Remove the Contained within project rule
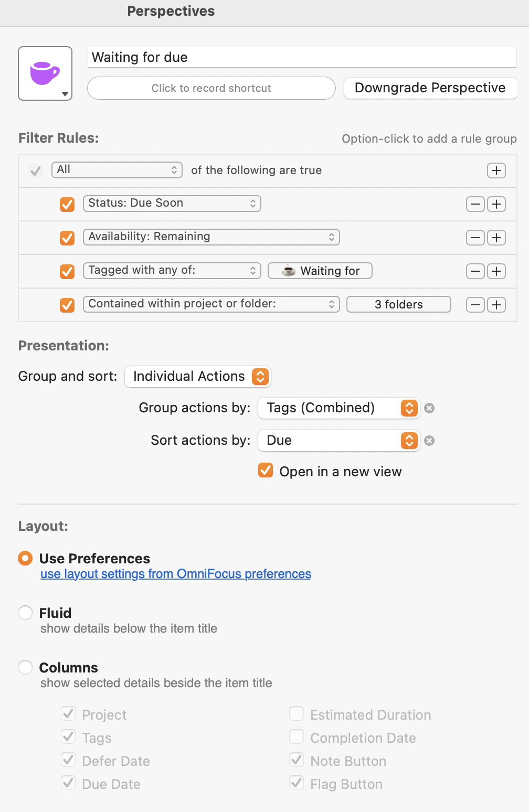 475,305
